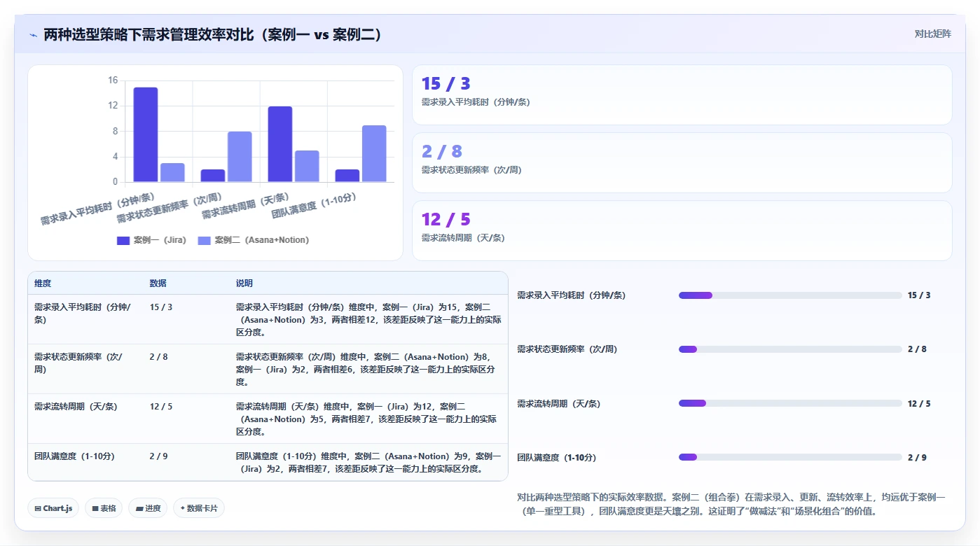Click the 2 / 8 value beside progress bar
The width and height of the screenshot is (980, 546).
pyautogui.click(x=917, y=349)
